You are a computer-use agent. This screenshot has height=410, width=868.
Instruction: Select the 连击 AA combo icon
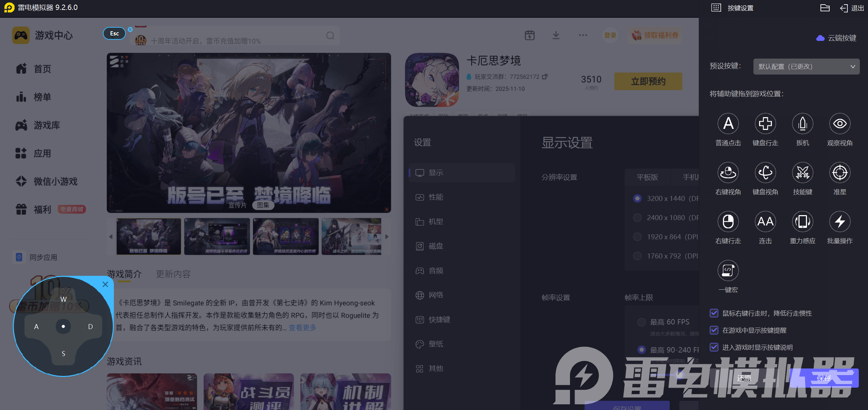tap(765, 222)
